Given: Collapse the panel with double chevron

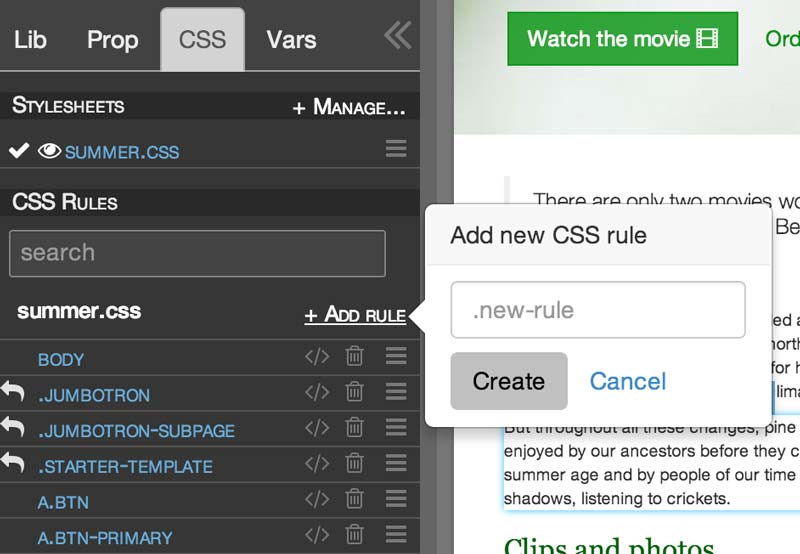Looking at the screenshot, I should (397, 35).
